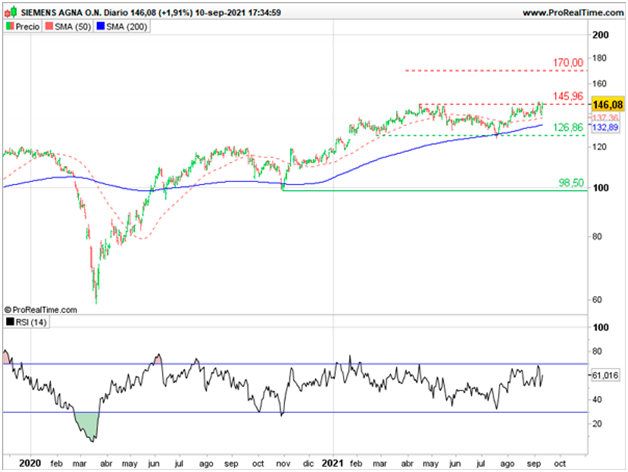
Task: Click the candlestick icon beside SIEMENS title
Action: pos(11,12)
